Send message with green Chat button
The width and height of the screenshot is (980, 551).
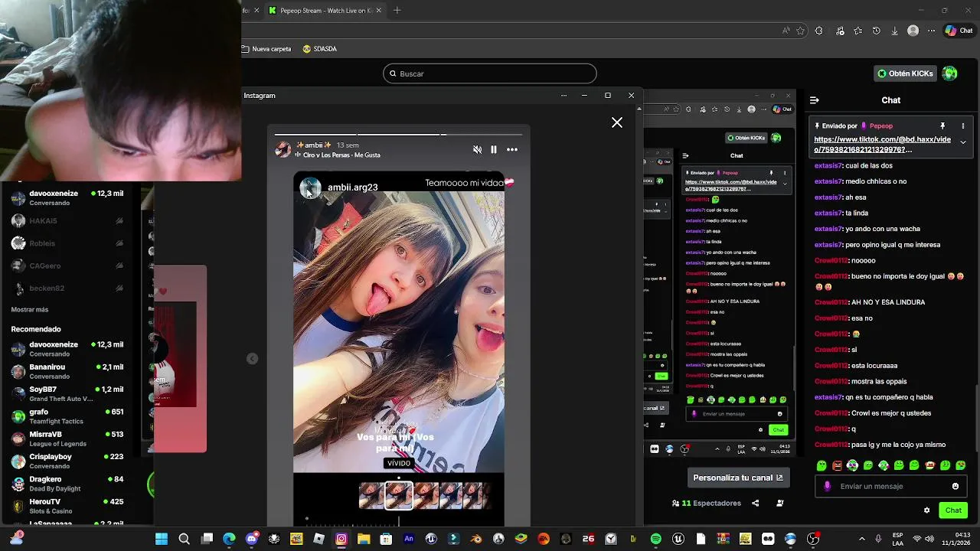click(x=953, y=510)
